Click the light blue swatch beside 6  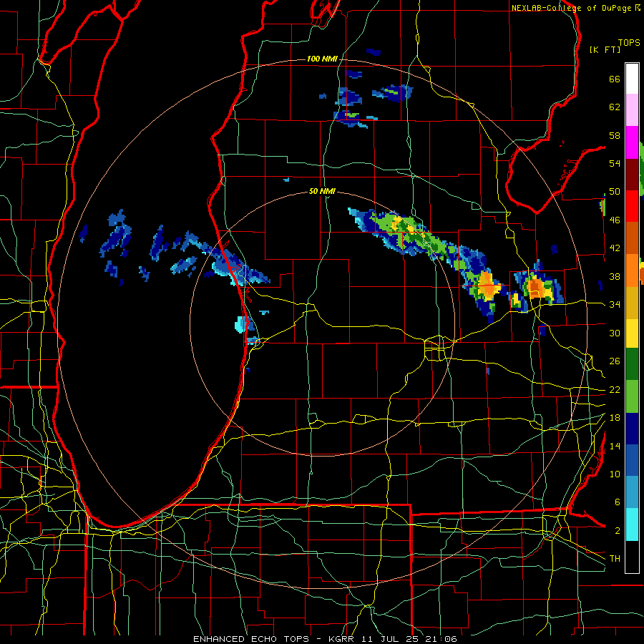(632, 492)
